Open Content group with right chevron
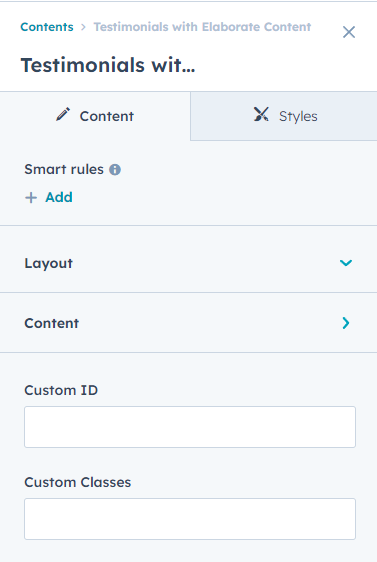The width and height of the screenshot is (377, 562). click(346, 323)
